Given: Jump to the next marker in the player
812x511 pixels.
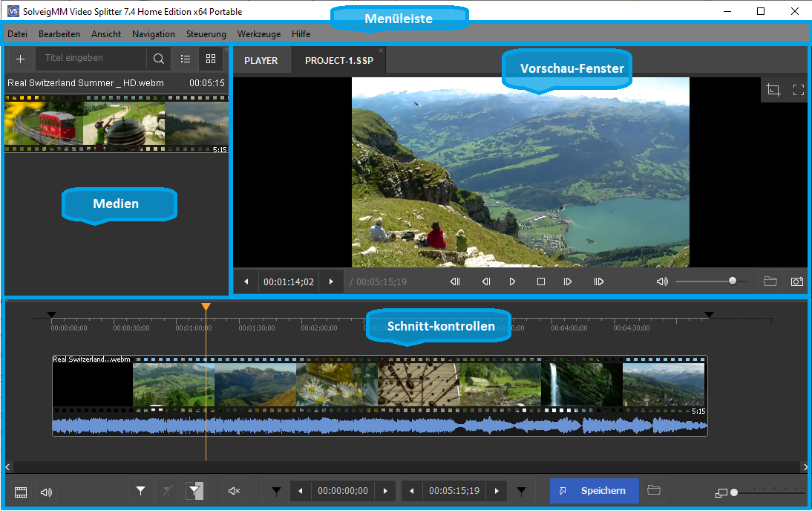Looking at the screenshot, I should pos(599,282).
